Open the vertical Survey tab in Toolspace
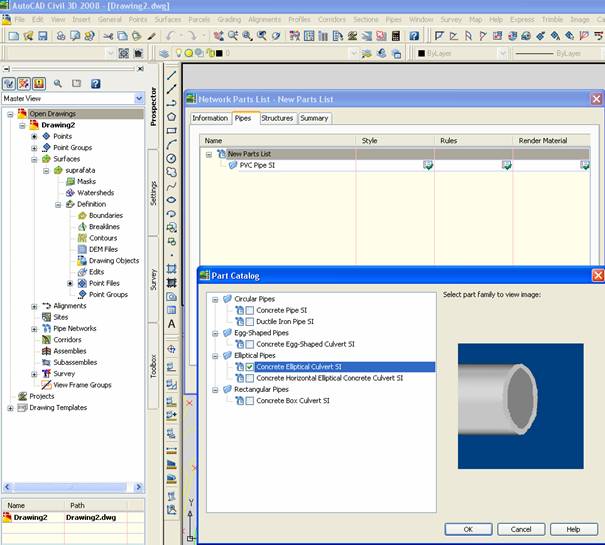Viewport: 605px width, 545px height. coord(153,279)
